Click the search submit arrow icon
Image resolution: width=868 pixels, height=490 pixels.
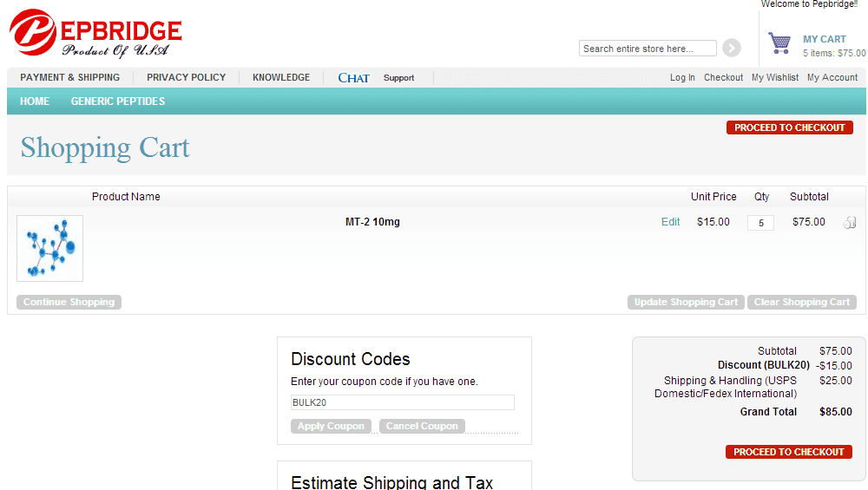pos(732,49)
